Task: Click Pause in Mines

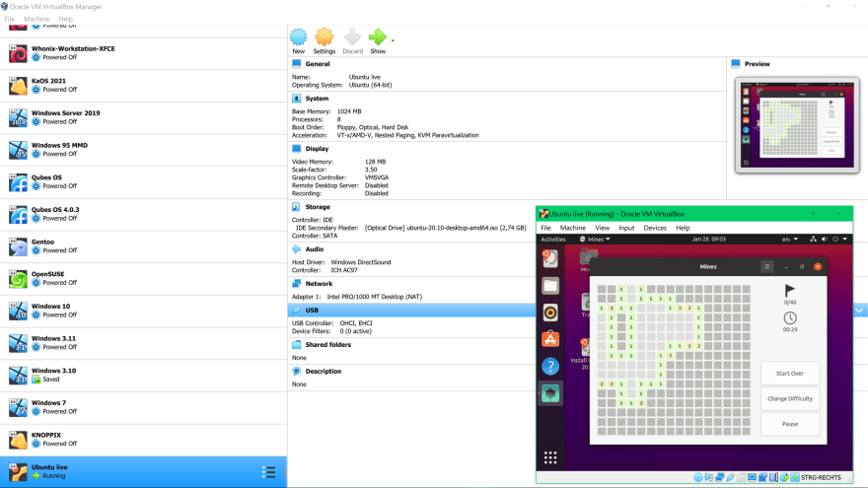Action: point(790,424)
